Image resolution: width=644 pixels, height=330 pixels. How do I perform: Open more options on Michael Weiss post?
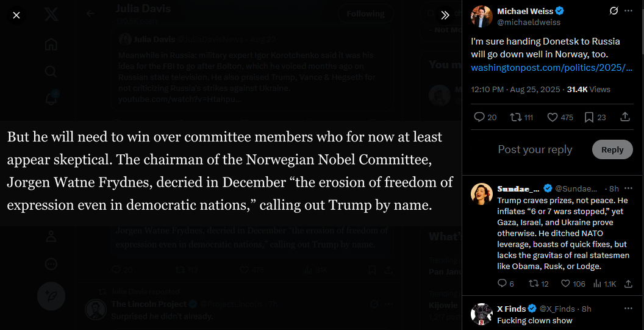[628, 11]
